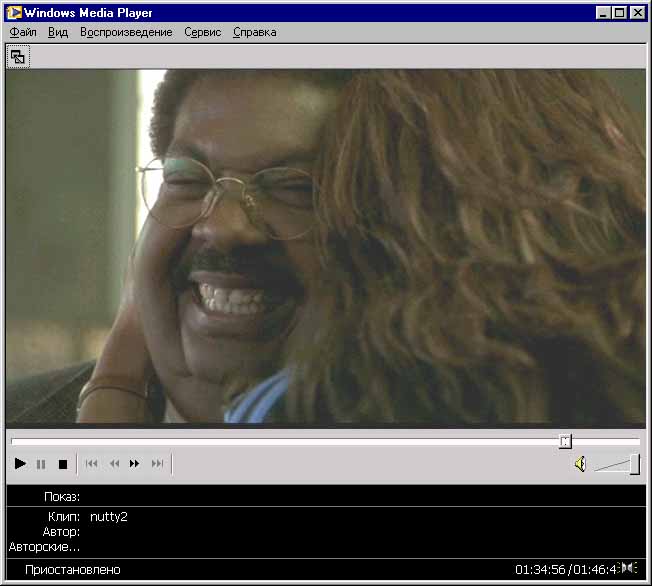
Task: Click the volume slider handle
Action: pyautogui.click(x=635, y=464)
